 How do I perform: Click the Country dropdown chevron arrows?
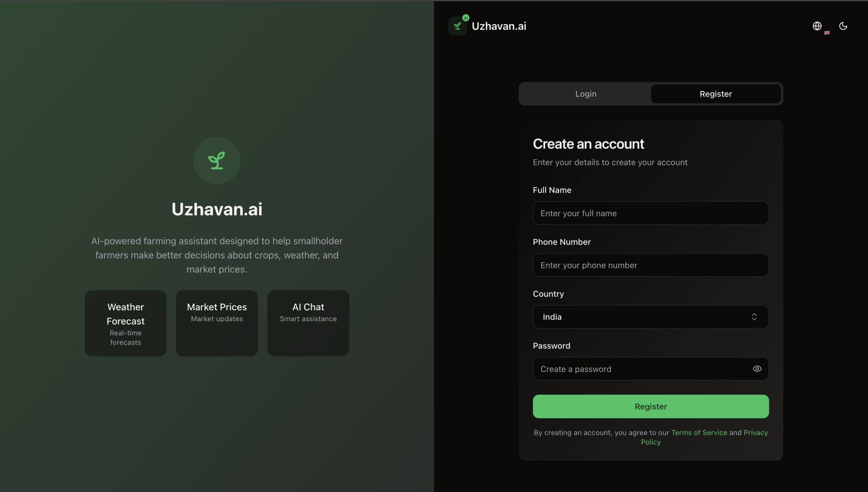point(754,317)
